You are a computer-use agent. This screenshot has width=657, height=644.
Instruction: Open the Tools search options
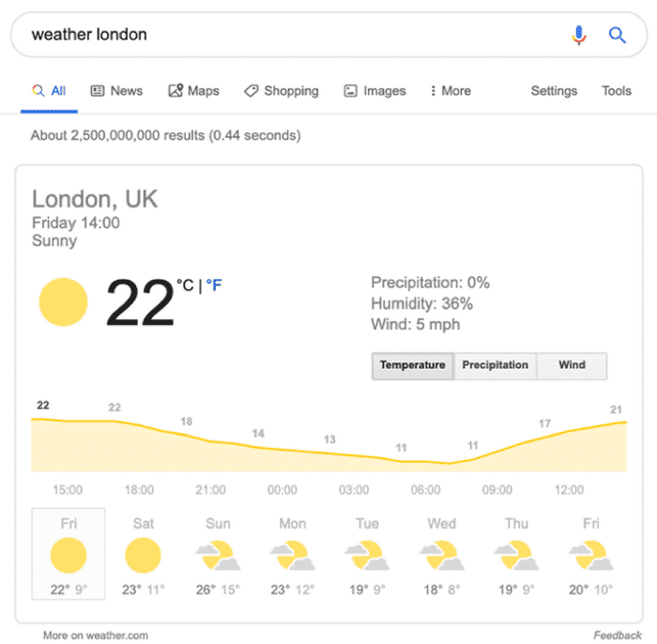[617, 91]
